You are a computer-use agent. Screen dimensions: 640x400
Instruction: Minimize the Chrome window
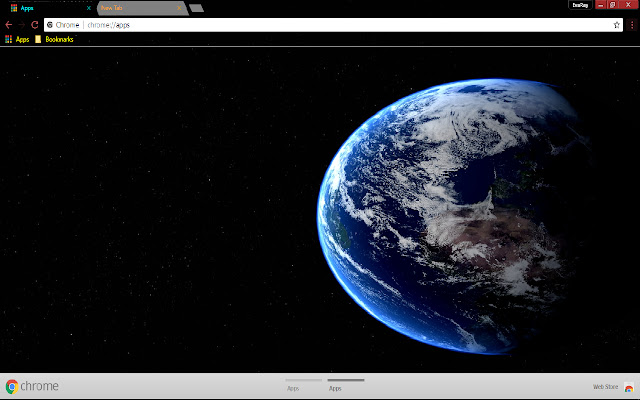coord(600,5)
